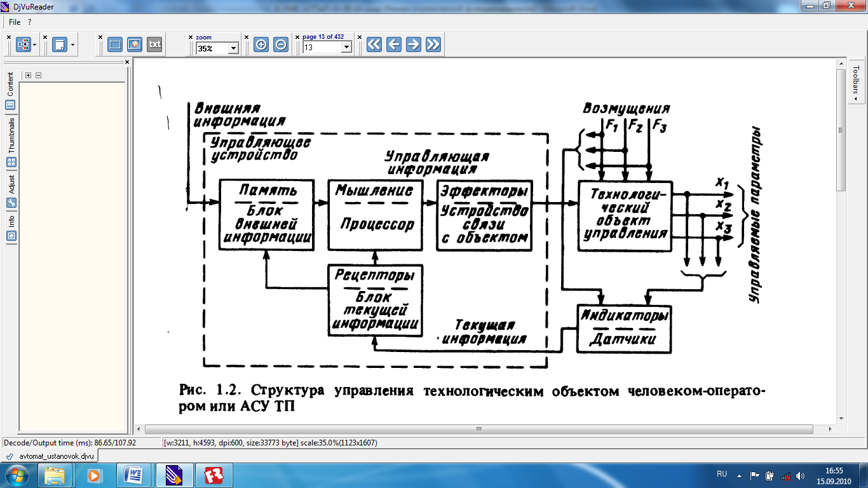This screenshot has width=868, height=488.
Task: Open the media player taskbar icon
Action: pyautogui.click(x=94, y=475)
